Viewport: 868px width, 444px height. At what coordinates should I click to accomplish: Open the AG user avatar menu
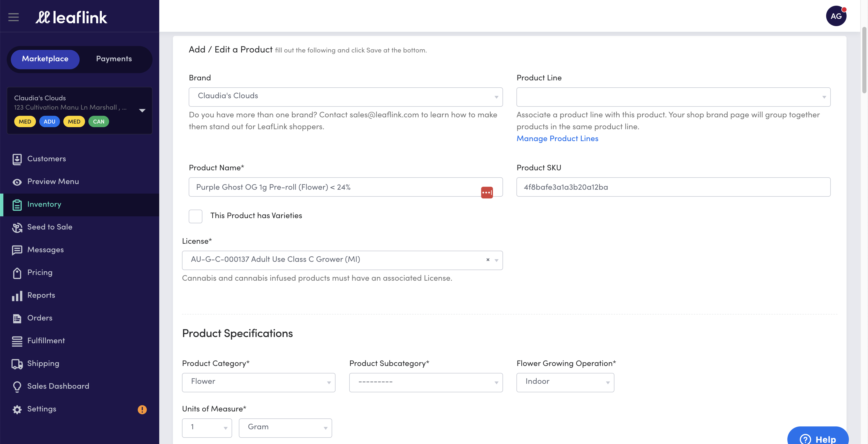(x=836, y=16)
